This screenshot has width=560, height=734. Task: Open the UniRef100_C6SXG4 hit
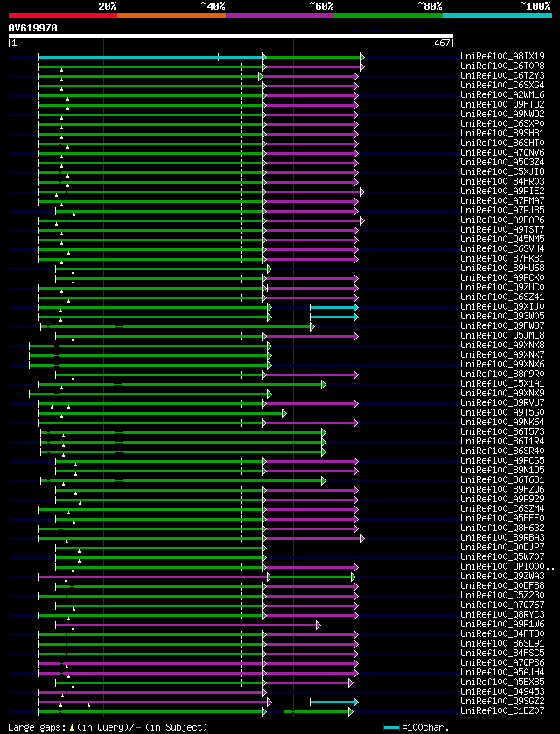pos(502,85)
